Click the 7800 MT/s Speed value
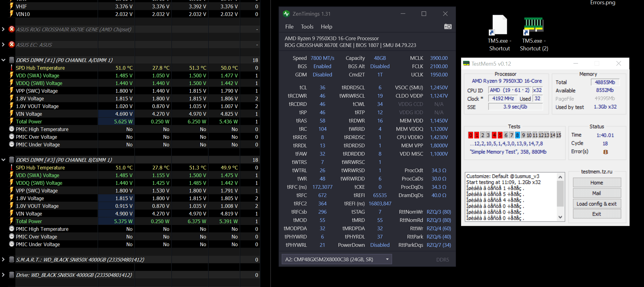 pyautogui.click(x=322, y=58)
